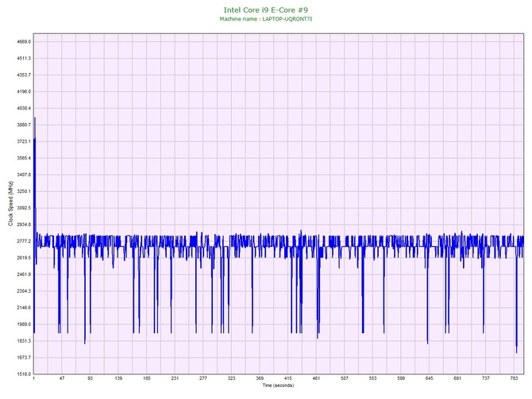
Task: Click the x-axis tick label 323
Action: click(231, 378)
